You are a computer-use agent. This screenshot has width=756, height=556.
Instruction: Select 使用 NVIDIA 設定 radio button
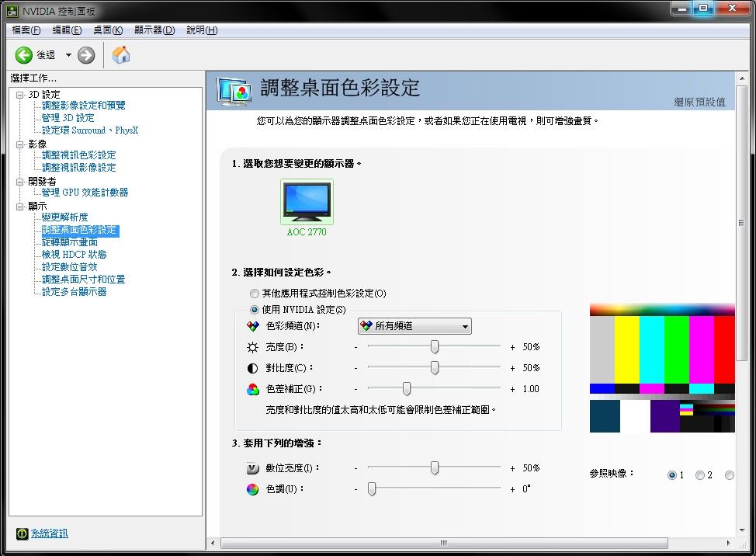255,310
